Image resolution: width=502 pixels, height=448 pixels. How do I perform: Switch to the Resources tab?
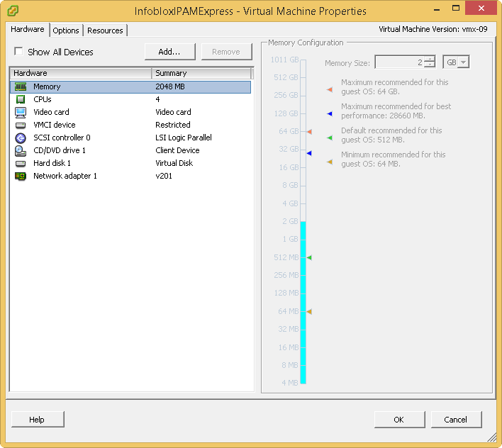pos(105,30)
